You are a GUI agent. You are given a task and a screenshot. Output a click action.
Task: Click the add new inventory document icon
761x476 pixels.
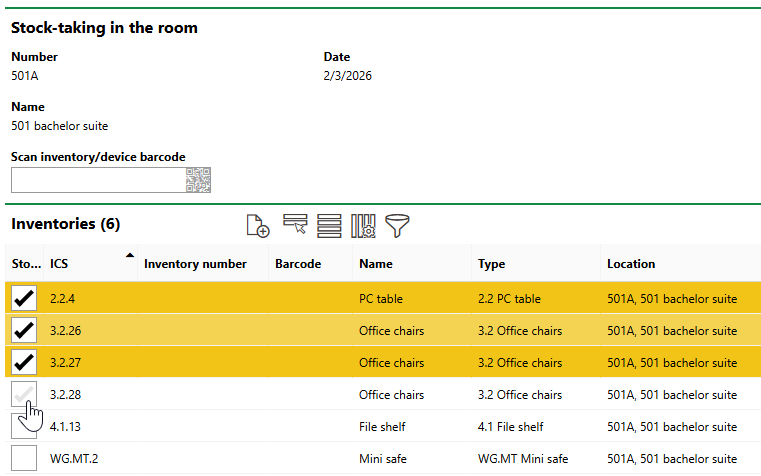tap(257, 226)
